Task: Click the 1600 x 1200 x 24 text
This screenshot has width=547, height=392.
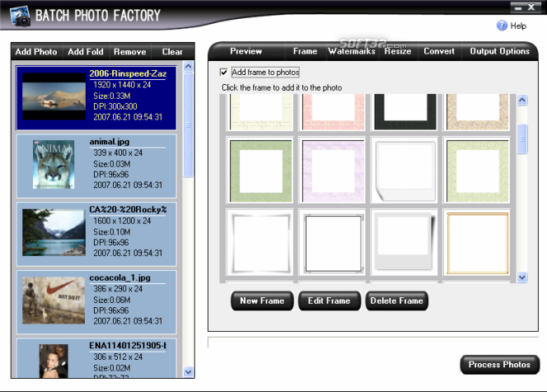Action: tap(122, 221)
